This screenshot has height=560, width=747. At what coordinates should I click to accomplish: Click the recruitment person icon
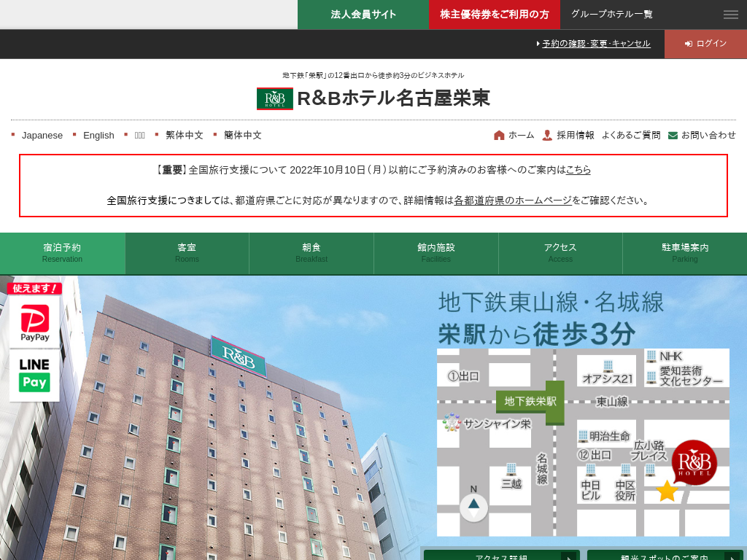[547, 135]
